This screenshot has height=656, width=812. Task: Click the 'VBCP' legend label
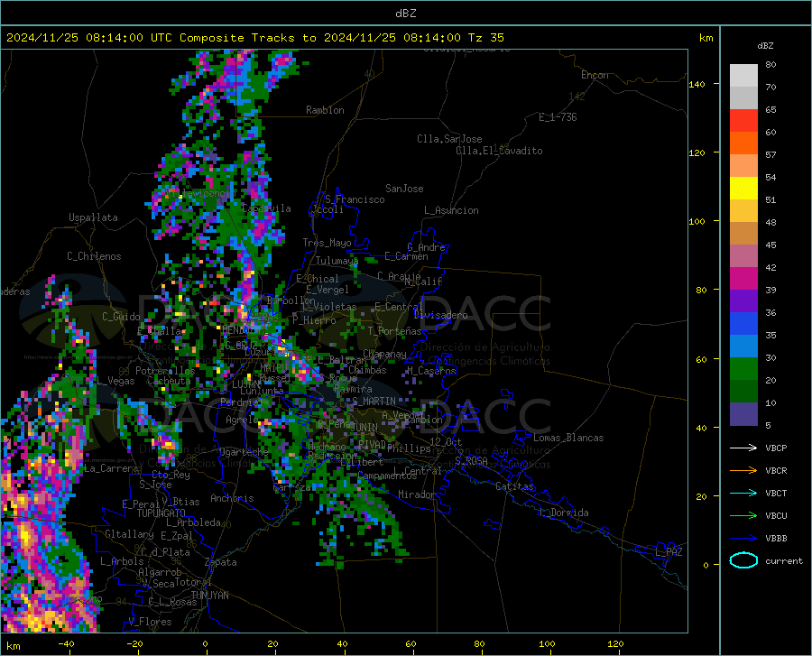(776, 448)
